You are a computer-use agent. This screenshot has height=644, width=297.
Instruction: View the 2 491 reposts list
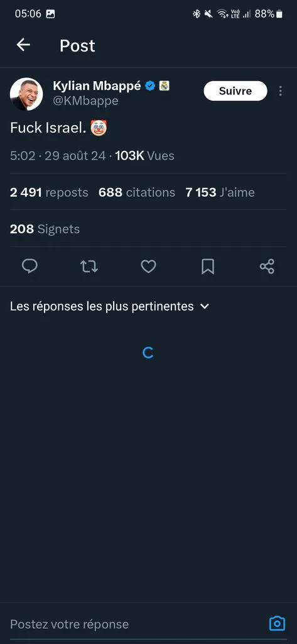tap(49, 192)
